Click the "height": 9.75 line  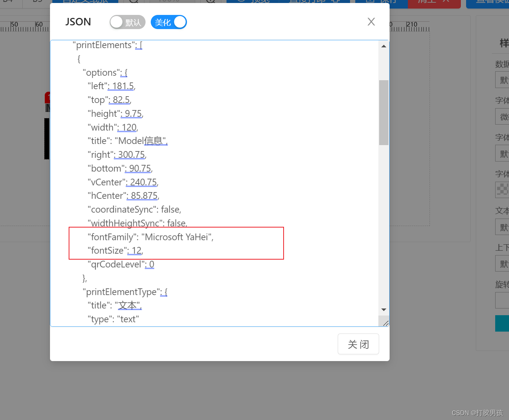coord(116,114)
